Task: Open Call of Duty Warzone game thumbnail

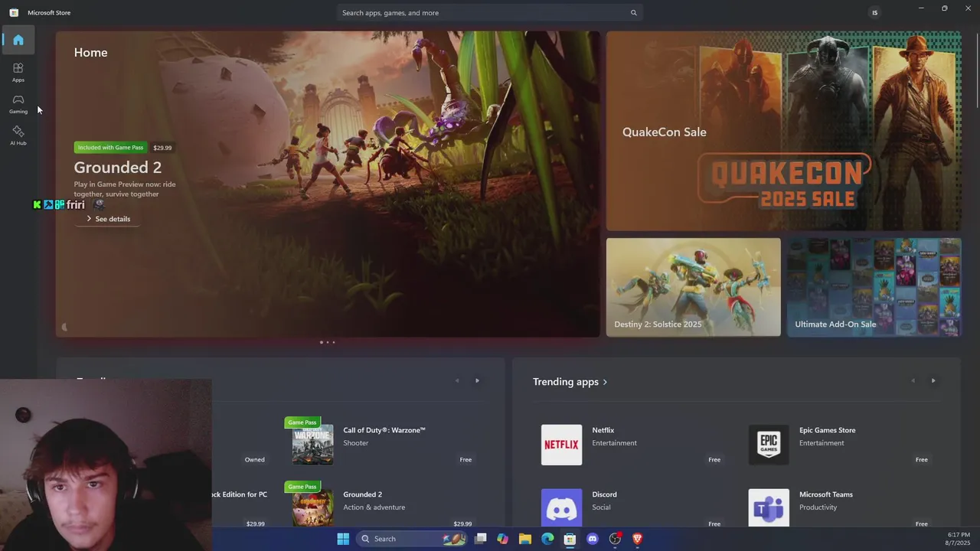Action: 312,445
